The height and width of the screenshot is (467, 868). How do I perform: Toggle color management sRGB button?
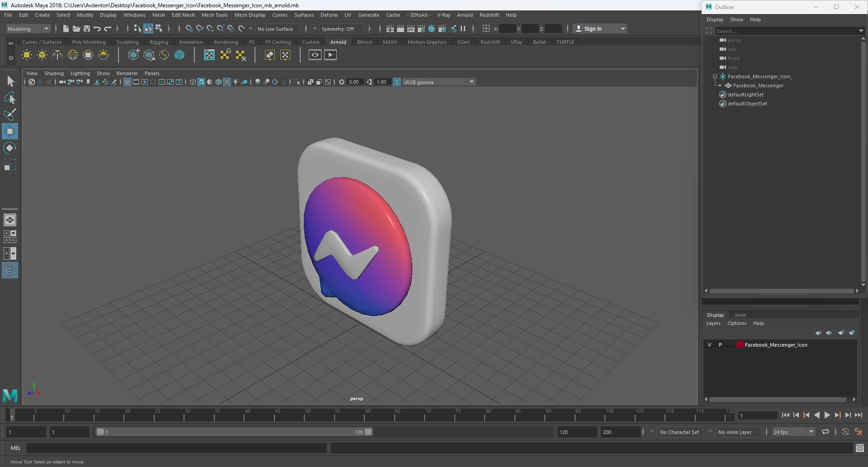(397, 82)
